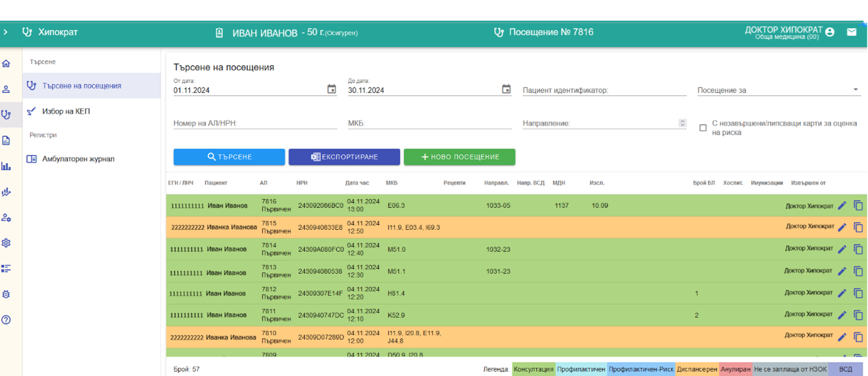Focus the Пациент идентификатор input field
Image resolution: width=868 pixels, height=376 pixels.
click(x=605, y=90)
